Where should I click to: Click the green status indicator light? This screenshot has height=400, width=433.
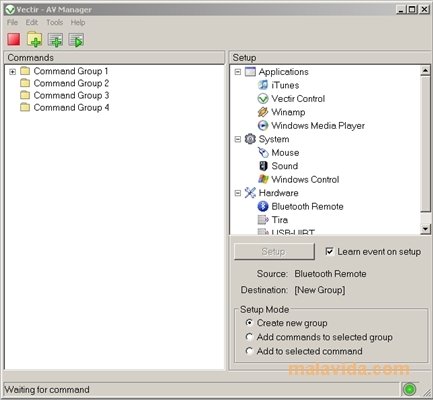[410, 389]
